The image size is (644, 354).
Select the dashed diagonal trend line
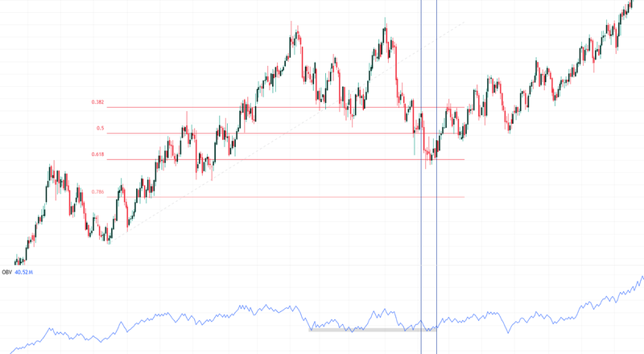tap(287, 131)
